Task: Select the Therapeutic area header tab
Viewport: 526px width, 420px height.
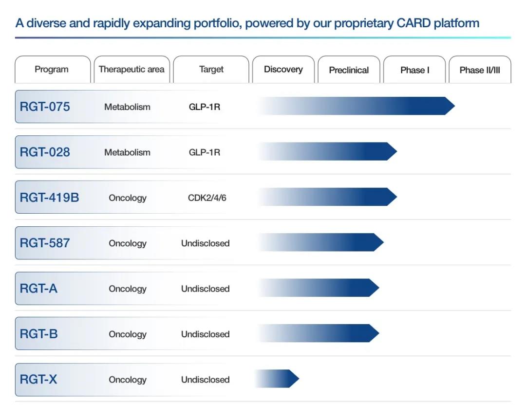Action: [132, 70]
